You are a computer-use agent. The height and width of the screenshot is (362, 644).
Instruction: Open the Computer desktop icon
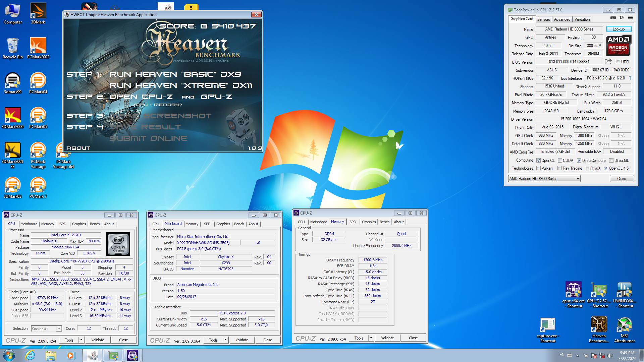pos(13,14)
